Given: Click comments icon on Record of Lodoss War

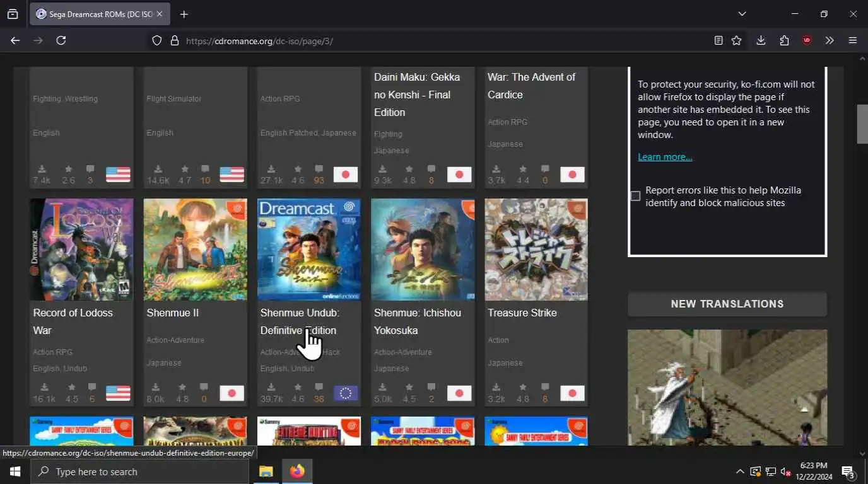Looking at the screenshot, I should pos(92,387).
